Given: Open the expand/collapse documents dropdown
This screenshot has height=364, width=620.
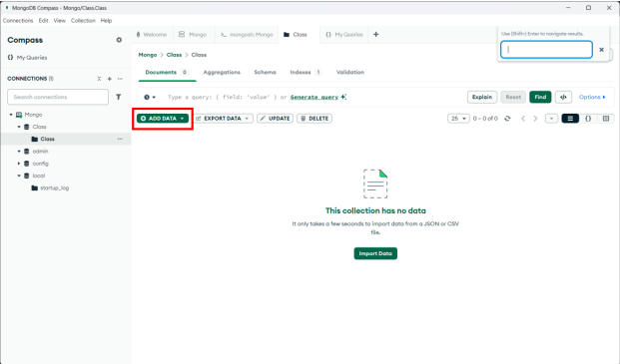Looking at the screenshot, I should 551,119.
